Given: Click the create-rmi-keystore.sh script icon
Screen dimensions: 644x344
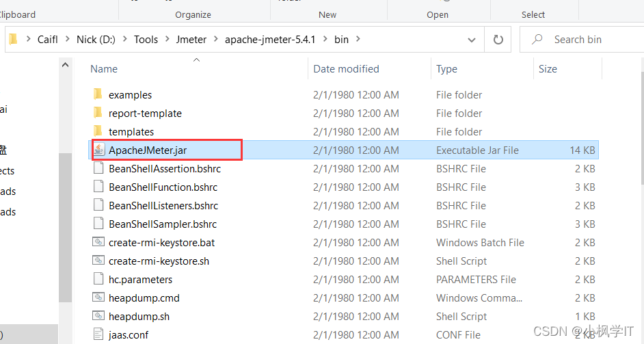Looking at the screenshot, I should (x=98, y=261).
